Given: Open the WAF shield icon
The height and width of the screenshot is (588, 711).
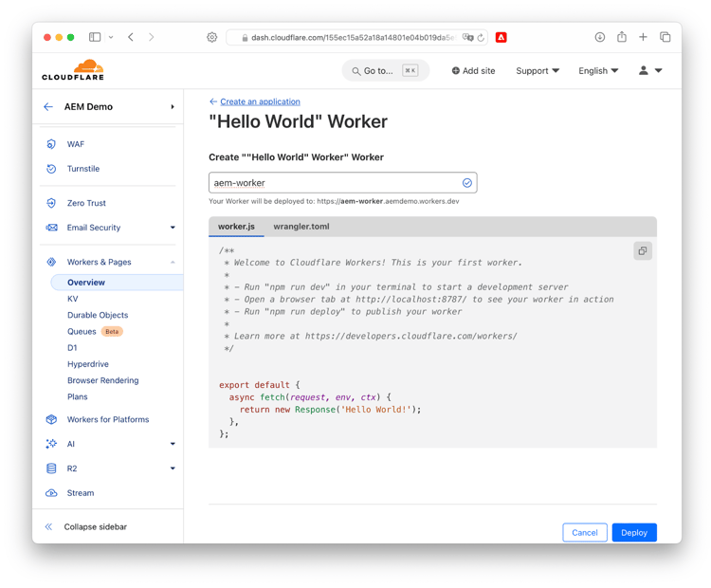Looking at the screenshot, I should point(51,144).
